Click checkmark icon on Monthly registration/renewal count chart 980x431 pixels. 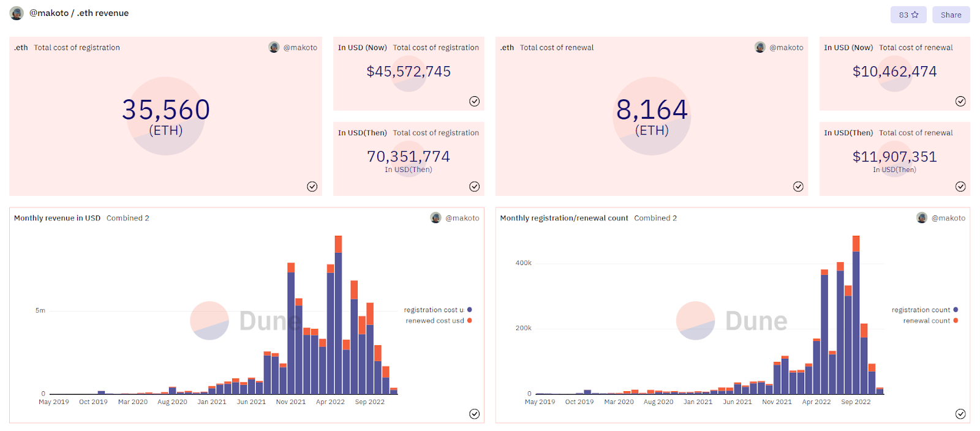click(x=960, y=414)
